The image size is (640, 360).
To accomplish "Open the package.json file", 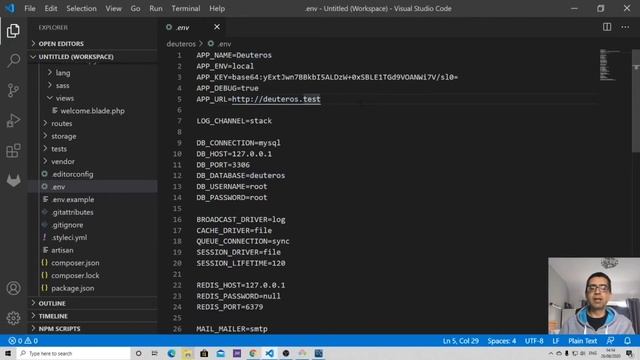I will pyautogui.click(x=93, y=288).
